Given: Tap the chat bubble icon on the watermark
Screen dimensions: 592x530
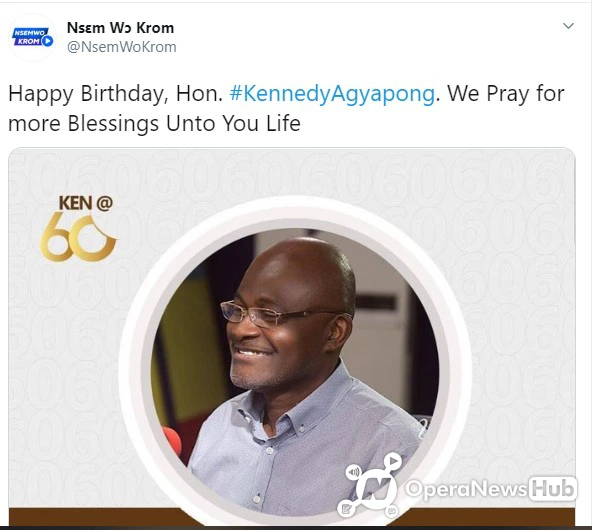Looking at the screenshot, I should [392, 512].
